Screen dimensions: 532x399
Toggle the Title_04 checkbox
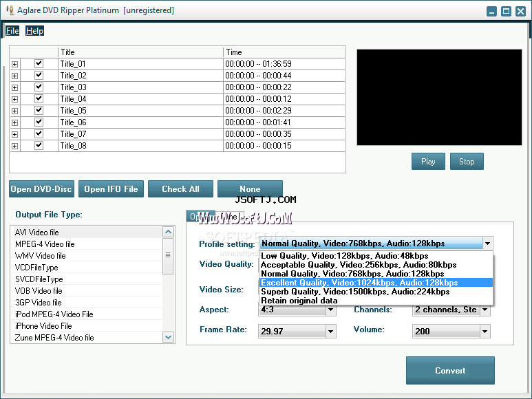tap(39, 98)
